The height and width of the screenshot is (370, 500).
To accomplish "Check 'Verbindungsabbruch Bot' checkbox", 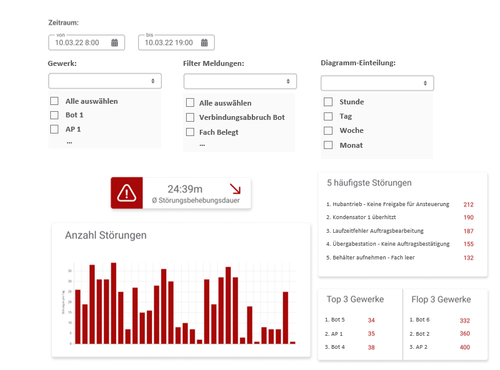I will pyautogui.click(x=190, y=117).
